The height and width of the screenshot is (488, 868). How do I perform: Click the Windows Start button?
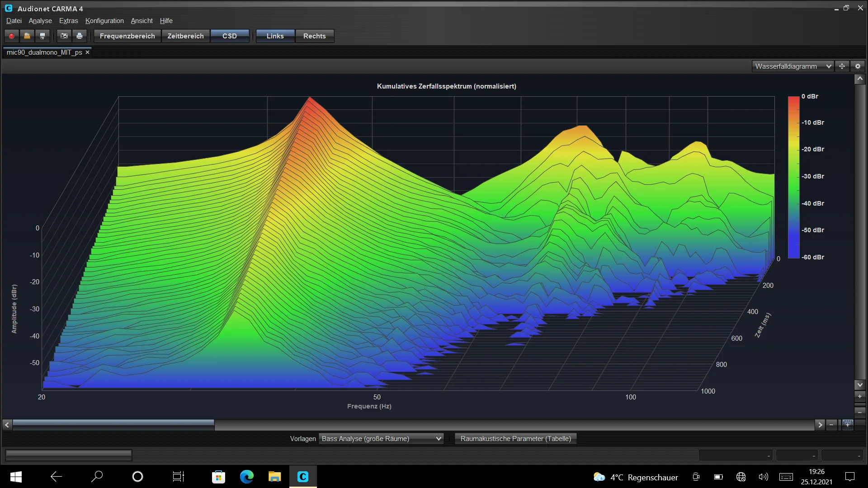[16, 477]
